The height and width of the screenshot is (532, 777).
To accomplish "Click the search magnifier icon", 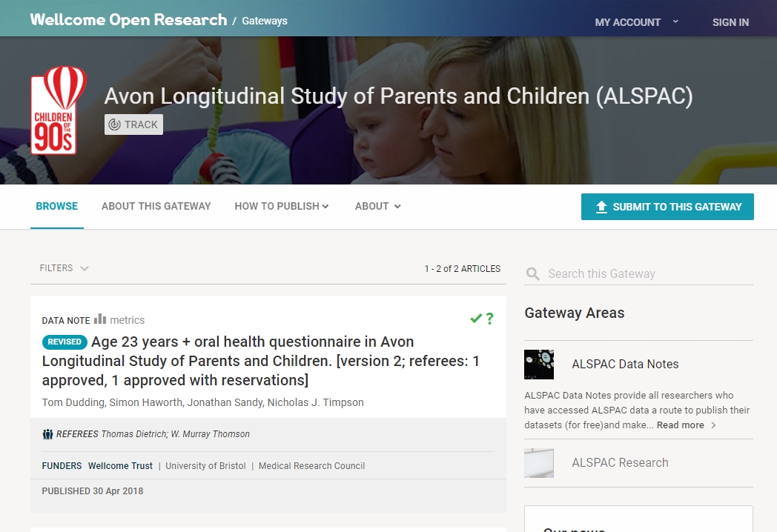I will click(x=532, y=274).
